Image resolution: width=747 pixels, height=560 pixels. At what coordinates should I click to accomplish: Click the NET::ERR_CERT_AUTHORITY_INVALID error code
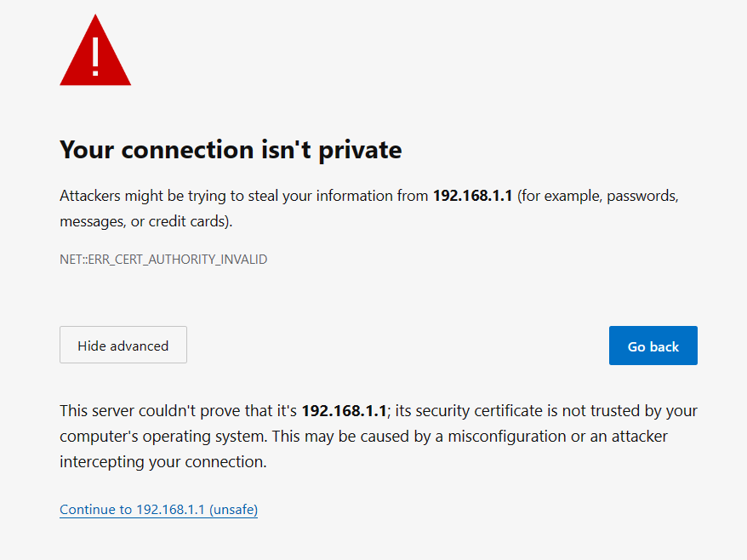(163, 259)
